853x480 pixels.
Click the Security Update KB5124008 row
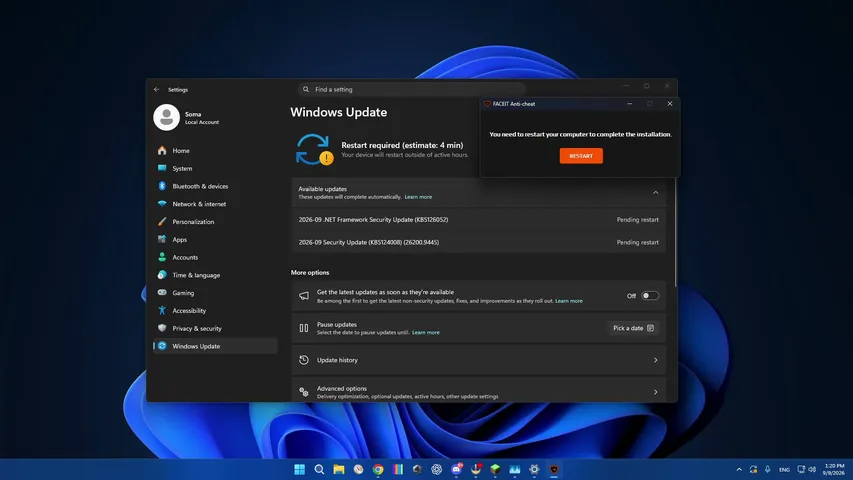pyautogui.click(x=479, y=242)
